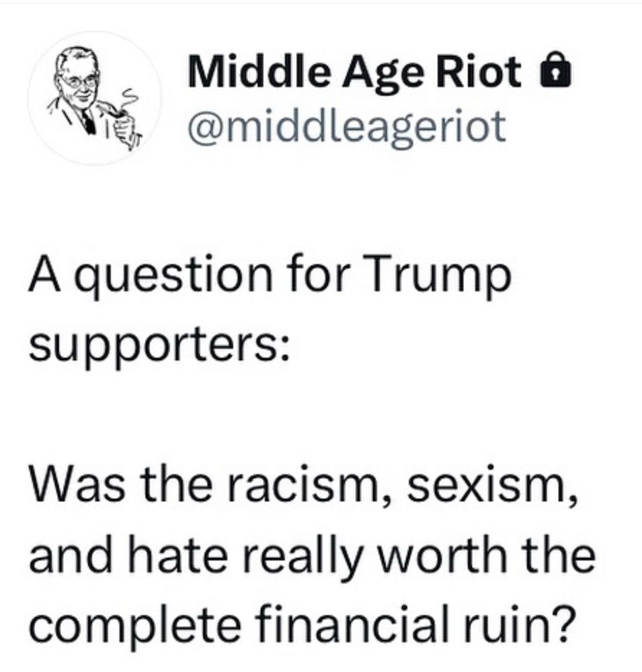Click the display name Middle Age Riot
642x672 pixels.
[355, 73]
